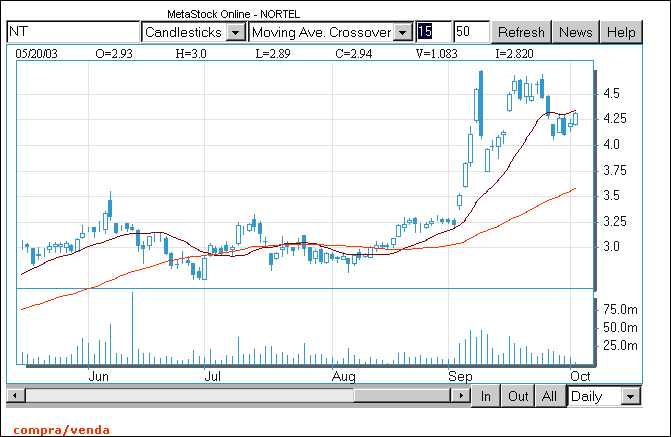Click the 3.25 price axis label
Screen dimensions: 671x437
tap(615, 221)
